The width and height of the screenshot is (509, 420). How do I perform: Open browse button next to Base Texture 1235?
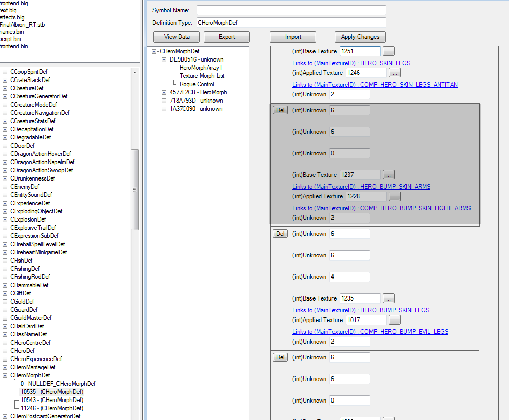click(389, 298)
